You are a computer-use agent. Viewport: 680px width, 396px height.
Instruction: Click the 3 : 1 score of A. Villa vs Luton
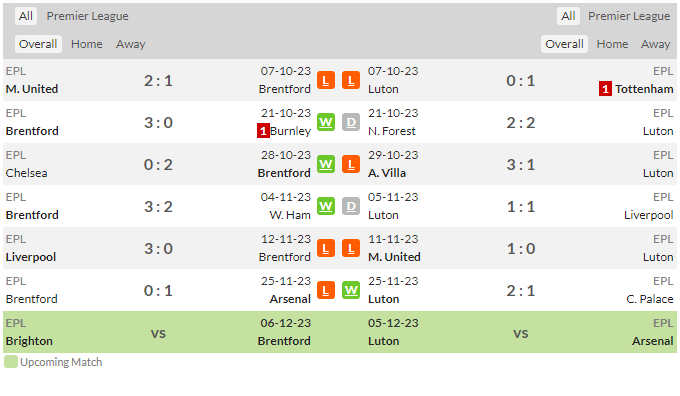click(x=520, y=165)
